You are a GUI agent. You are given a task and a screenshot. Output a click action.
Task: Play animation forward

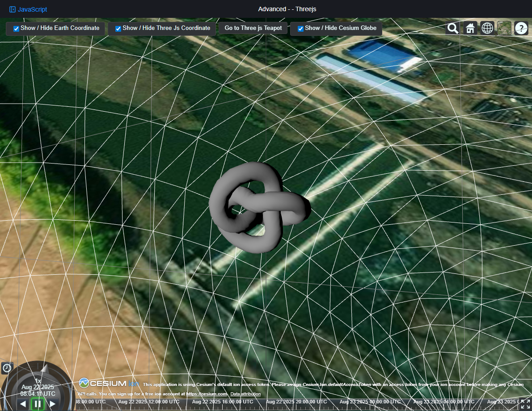[x=53, y=404]
